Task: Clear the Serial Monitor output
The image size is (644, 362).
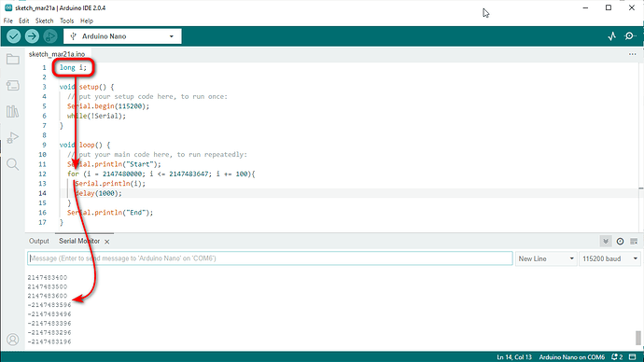Action: 634,242
